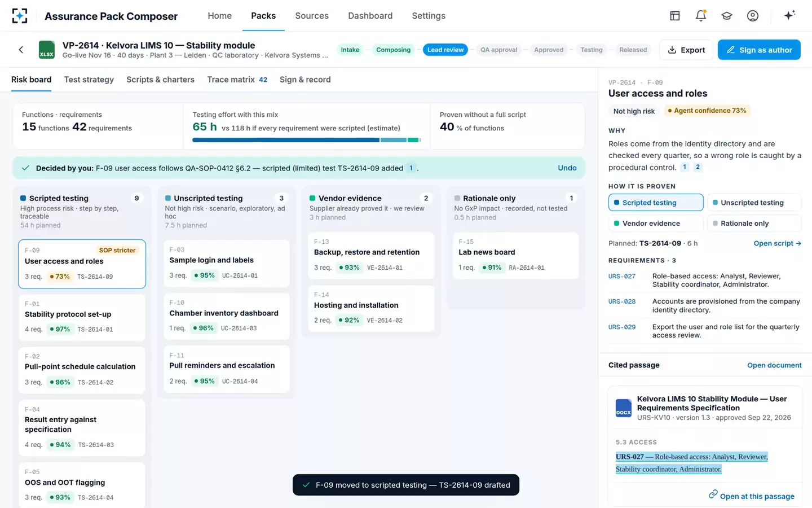The width and height of the screenshot is (812, 508).
Task: Select Rationale only proof method
Action: pos(754,224)
